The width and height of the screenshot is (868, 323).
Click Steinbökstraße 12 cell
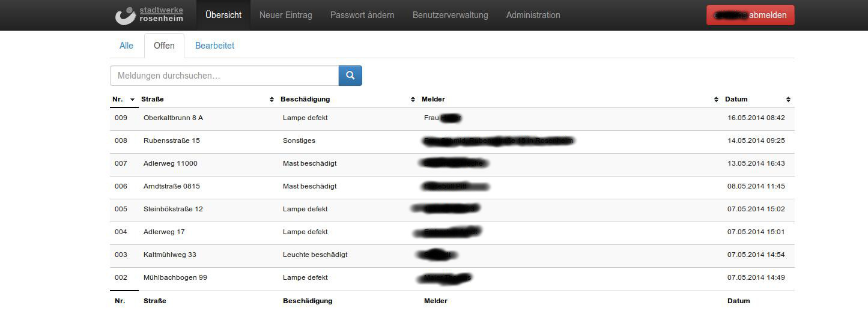(173, 209)
